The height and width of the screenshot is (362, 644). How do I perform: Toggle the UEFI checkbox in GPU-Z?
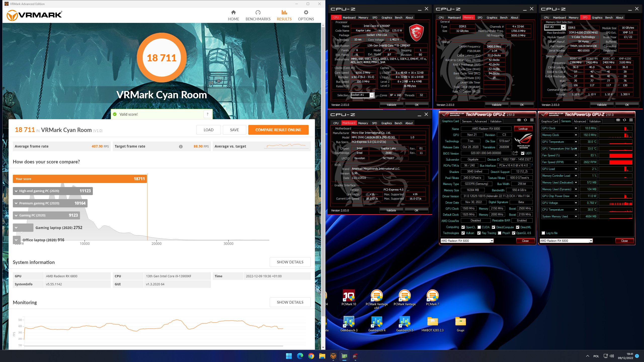[x=522, y=153]
